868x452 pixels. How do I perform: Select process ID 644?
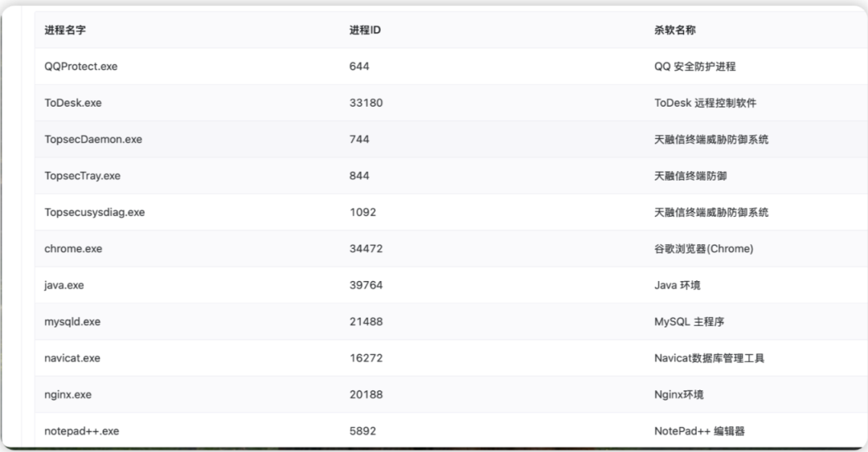[x=359, y=67]
